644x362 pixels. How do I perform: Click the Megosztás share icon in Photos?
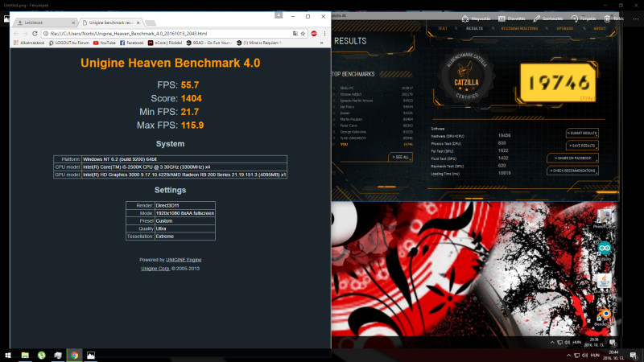pos(465,19)
